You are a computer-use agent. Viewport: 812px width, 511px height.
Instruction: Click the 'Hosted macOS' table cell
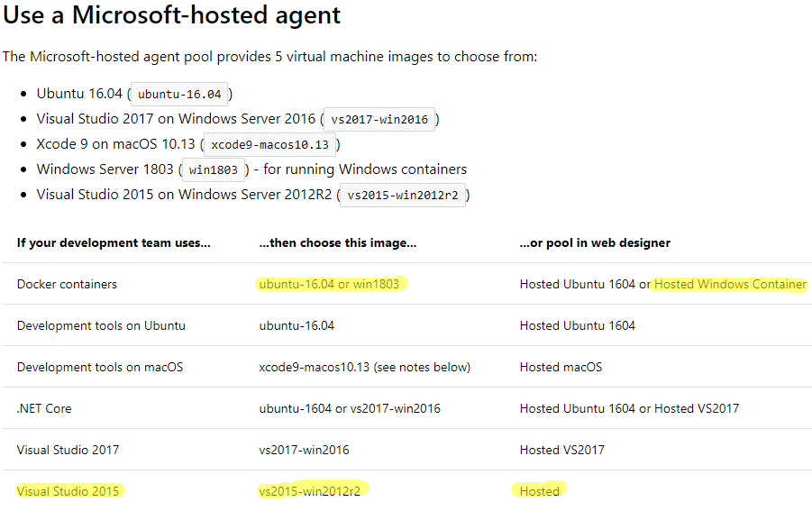point(561,367)
